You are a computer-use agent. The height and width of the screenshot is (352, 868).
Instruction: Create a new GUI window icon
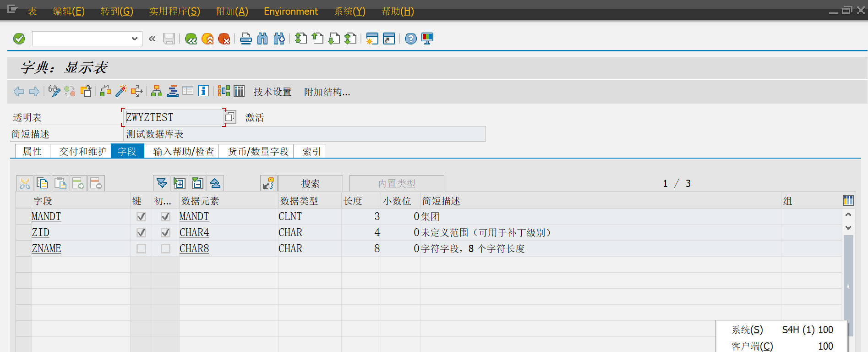pyautogui.click(x=372, y=39)
